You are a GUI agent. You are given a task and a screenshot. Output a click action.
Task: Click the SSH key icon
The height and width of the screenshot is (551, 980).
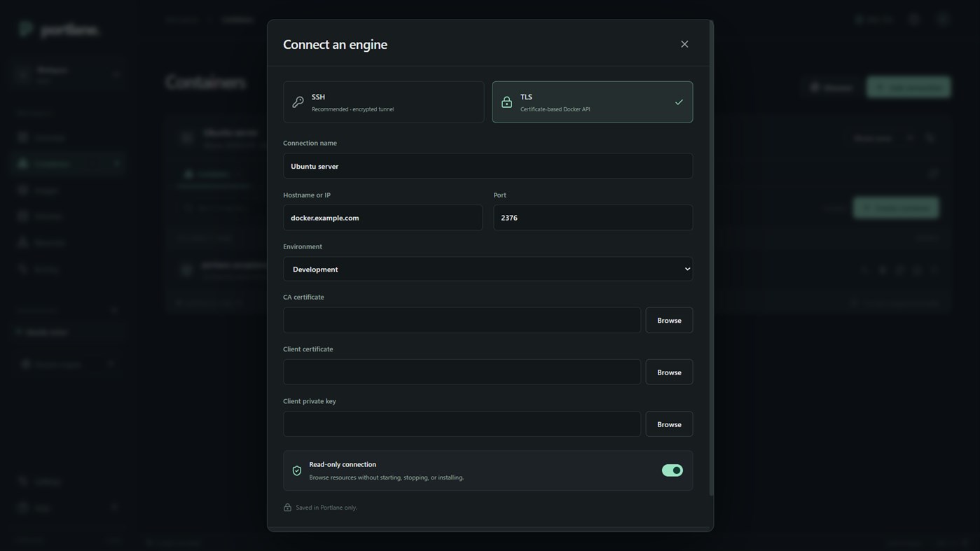pyautogui.click(x=298, y=102)
